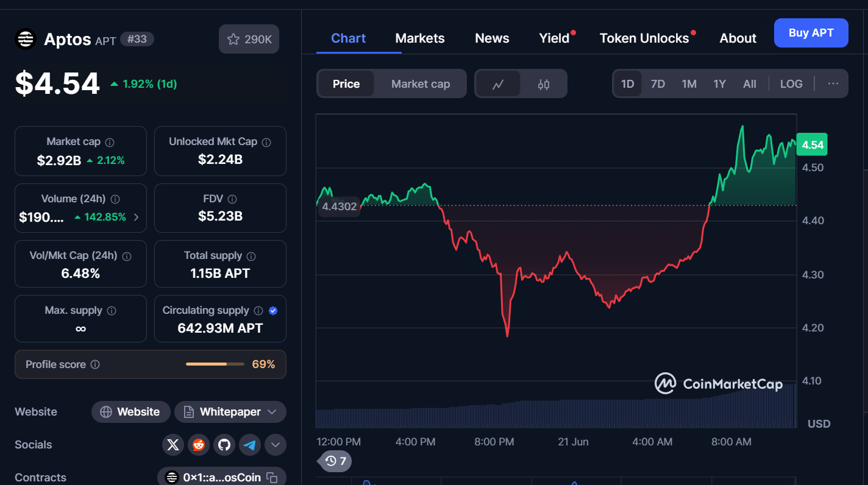
Task: Open the News tab
Action: 492,38
